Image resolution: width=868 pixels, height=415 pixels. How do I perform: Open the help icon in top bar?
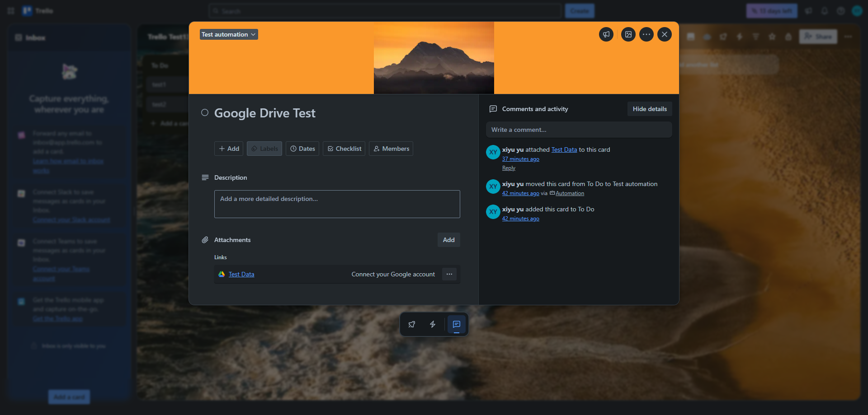tap(841, 11)
